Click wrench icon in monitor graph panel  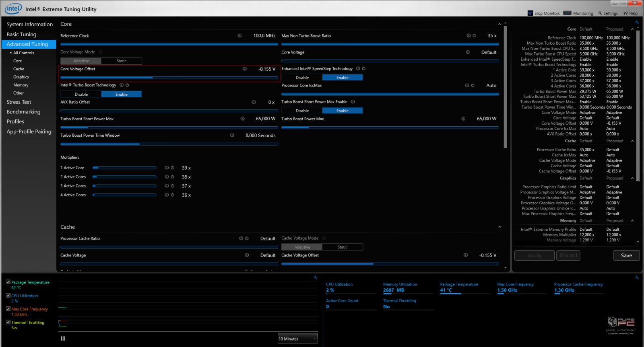point(315,277)
